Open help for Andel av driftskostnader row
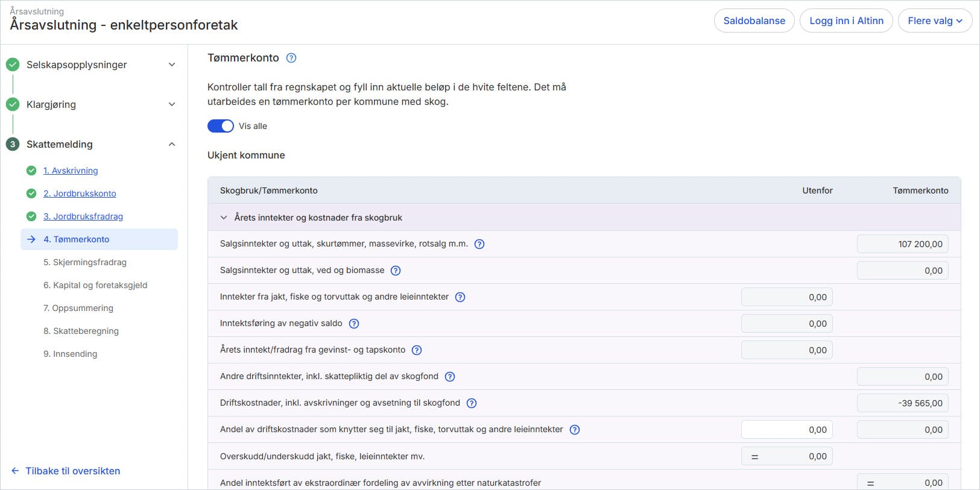This screenshot has height=490, width=980. [575, 430]
